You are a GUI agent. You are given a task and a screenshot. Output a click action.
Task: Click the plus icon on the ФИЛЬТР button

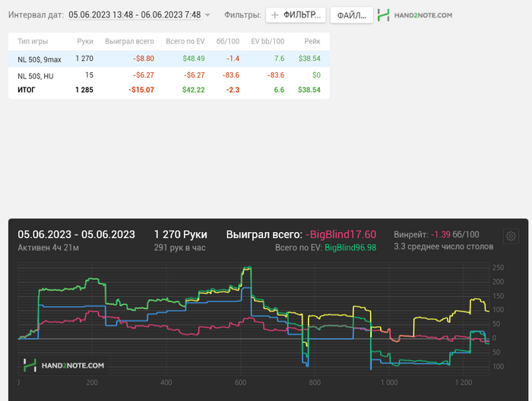(x=275, y=15)
